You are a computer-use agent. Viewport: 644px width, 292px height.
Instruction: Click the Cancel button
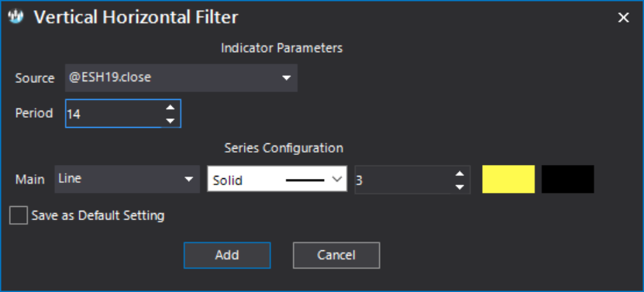(x=336, y=255)
